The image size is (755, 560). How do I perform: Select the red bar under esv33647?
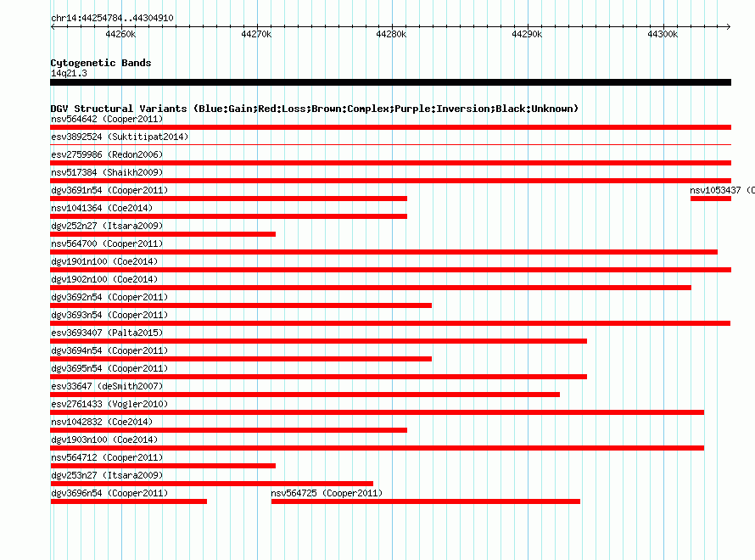[x=305, y=395]
